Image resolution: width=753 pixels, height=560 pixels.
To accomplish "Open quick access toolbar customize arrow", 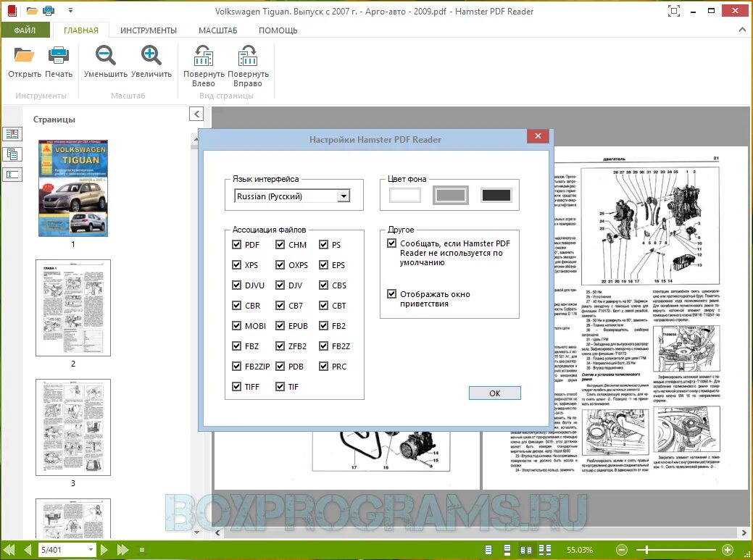I will 70,10.
